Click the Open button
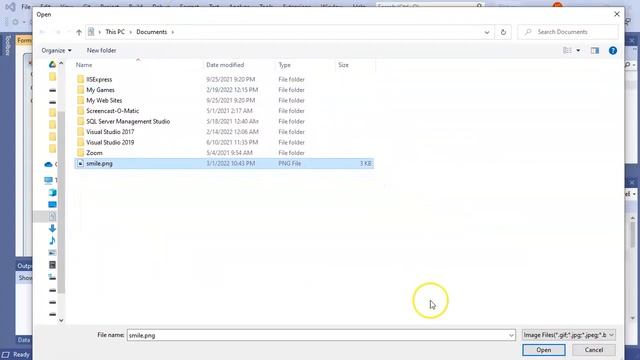Screen dimensions: 640x360 point(544,350)
